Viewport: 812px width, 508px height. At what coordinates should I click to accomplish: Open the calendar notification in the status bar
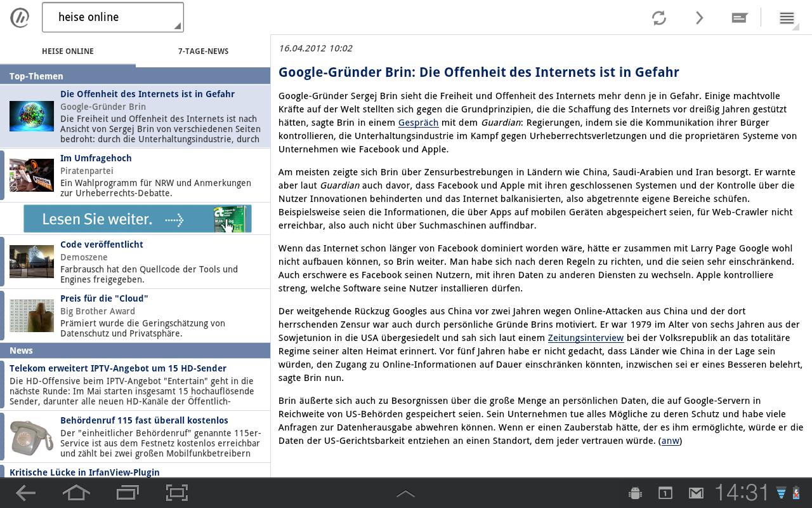tap(664, 493)
